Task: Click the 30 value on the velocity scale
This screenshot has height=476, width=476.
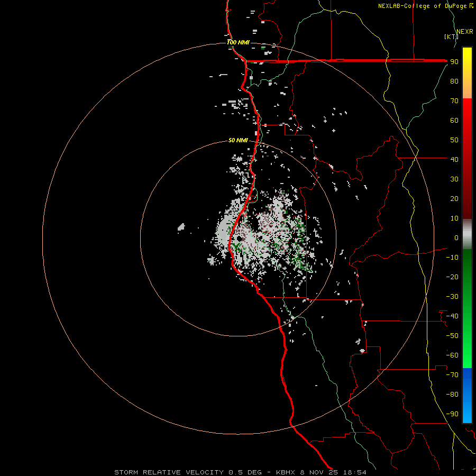Action: tap(454, 179)
